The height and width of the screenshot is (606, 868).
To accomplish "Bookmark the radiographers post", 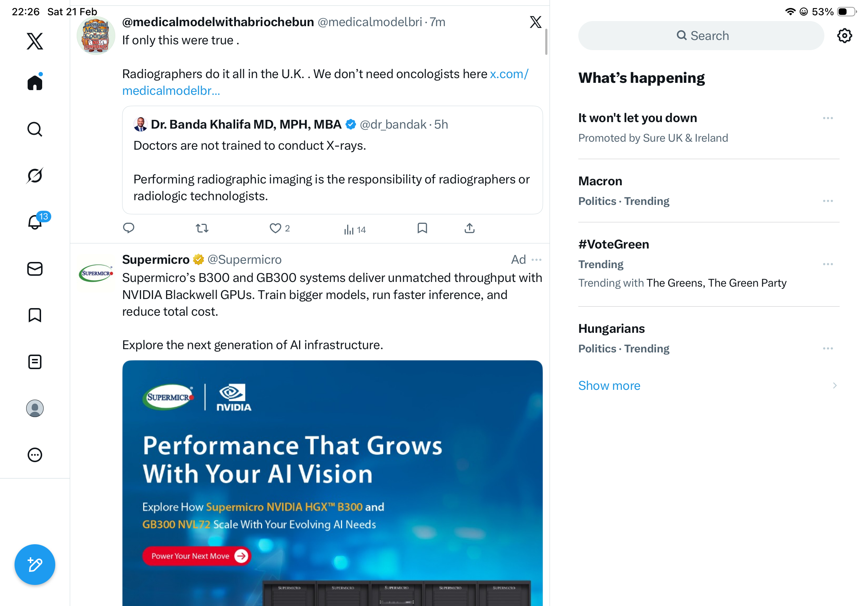I will click(x=422, y=228).
